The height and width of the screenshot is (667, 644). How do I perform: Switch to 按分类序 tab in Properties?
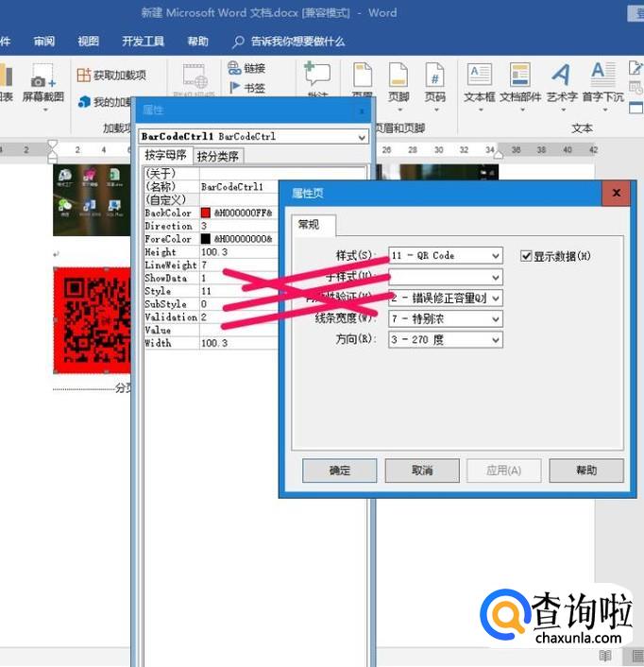218,156
